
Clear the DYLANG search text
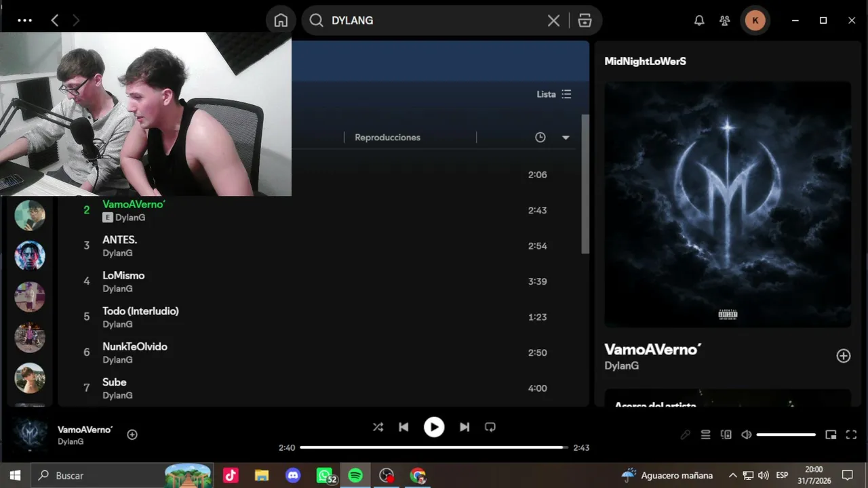pos(553,20)
